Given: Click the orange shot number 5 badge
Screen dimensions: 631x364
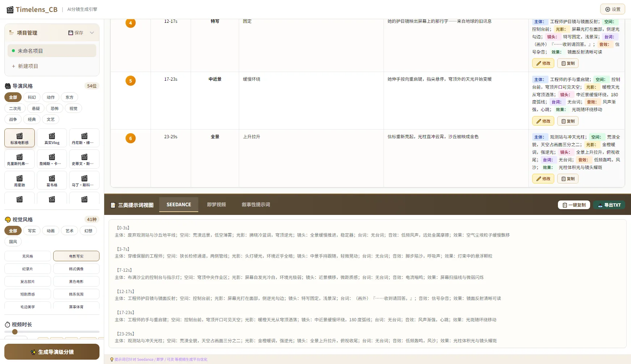Looking at the screenshot, I should coord(131,80).
